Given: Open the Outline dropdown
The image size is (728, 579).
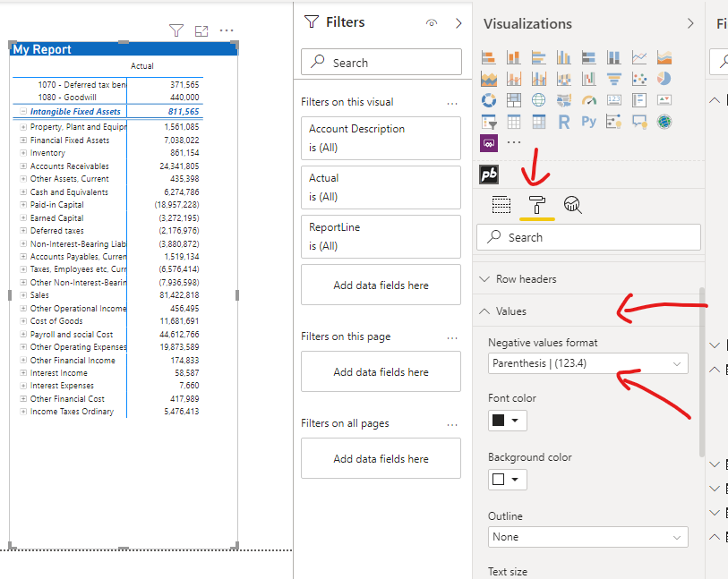Looking at the screenshot, I should tap(587, 537).
